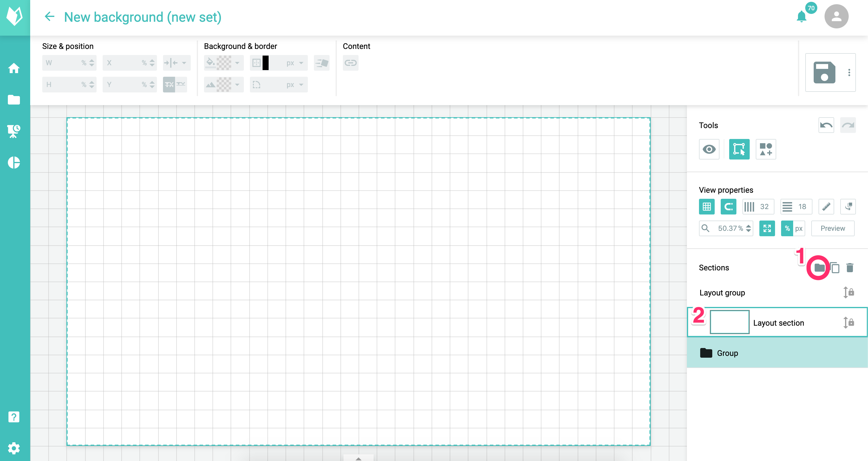868x461 pixels.
Task: Click the shadow/effects style icon
Action: 321,63
